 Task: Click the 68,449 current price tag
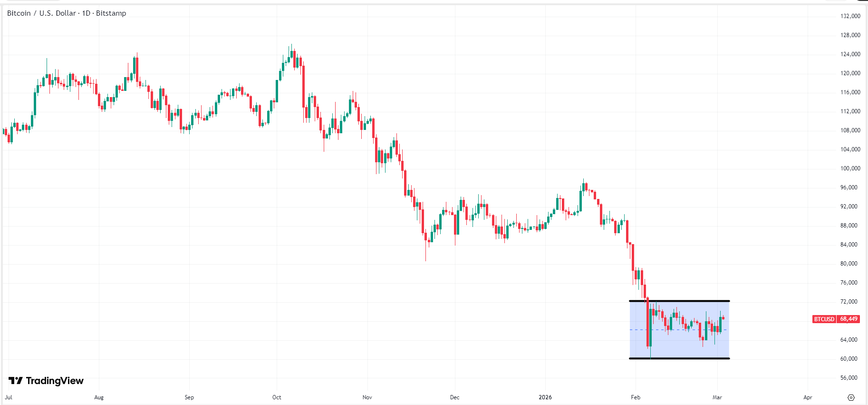849,319
